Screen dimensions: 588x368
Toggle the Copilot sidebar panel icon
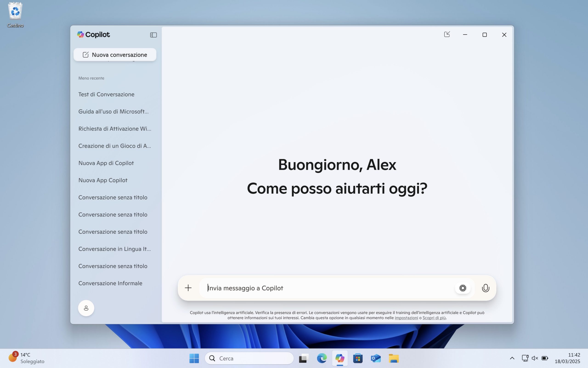pyautogui.click(x=153, y=35)
